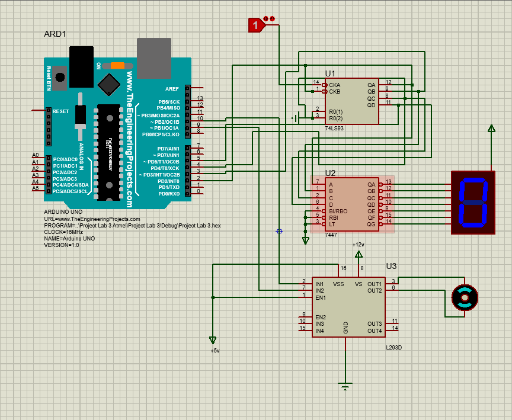The image size is (512, 420).
Task: Click the IN2 pin on L293D
Action: coord(305,290)
